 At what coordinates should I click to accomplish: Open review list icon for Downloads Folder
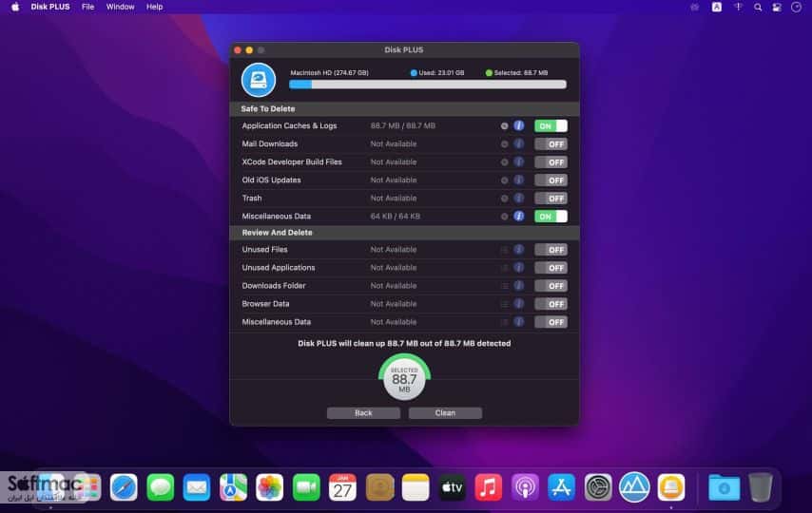coord(504,286)
